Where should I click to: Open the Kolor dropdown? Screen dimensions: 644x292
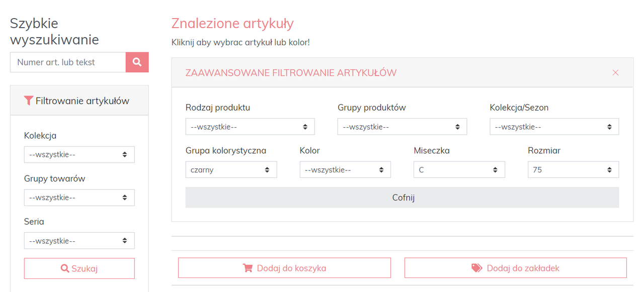[x=345, y=170]
